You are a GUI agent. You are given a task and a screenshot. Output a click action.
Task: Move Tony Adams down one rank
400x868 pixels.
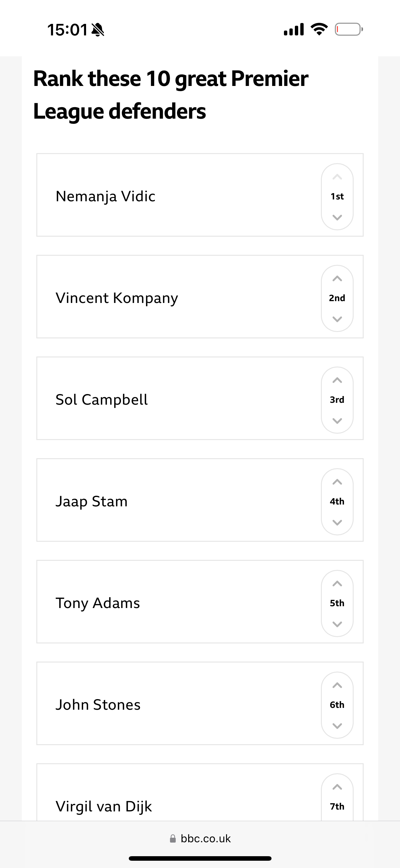337,624
